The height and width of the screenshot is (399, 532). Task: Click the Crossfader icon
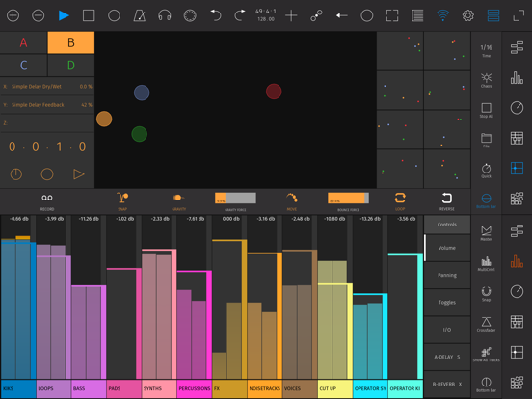486,324
